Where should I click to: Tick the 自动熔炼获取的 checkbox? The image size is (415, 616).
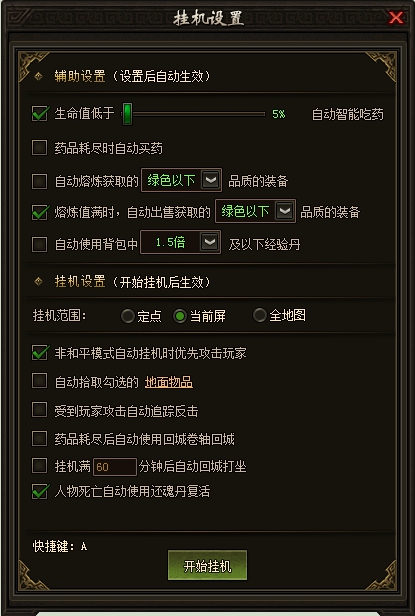(39, 181)
